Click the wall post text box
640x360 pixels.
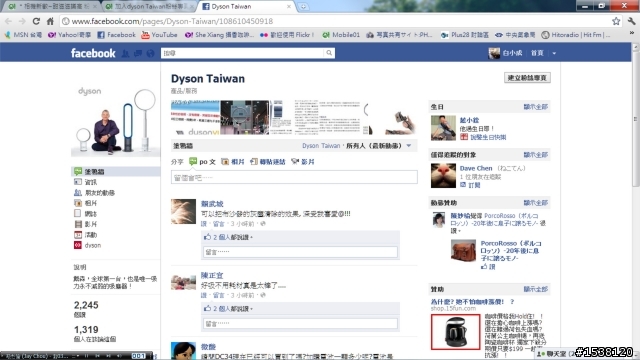(x=294, y=178)
